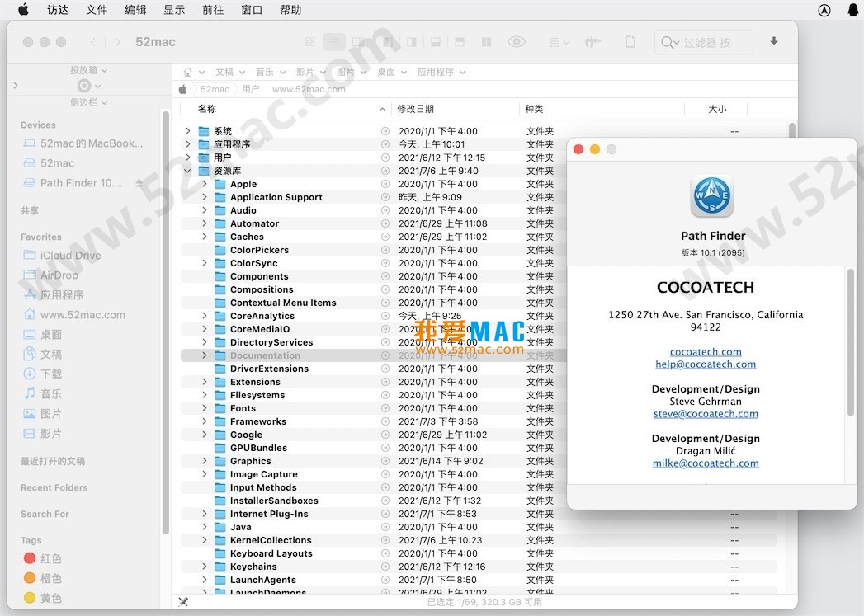
Task: Expand the Frameworks folder
Action: [205, 421]
